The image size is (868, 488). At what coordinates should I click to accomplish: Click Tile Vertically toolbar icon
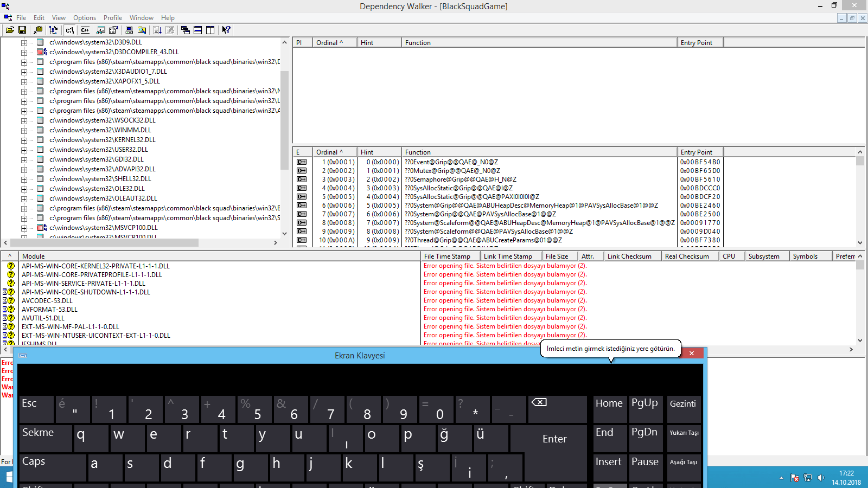210,30
